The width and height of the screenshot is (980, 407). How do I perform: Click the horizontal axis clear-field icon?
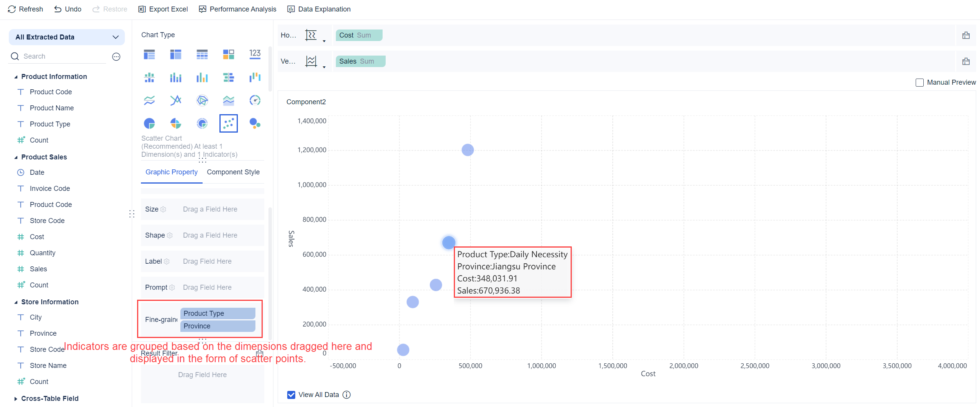966,35
